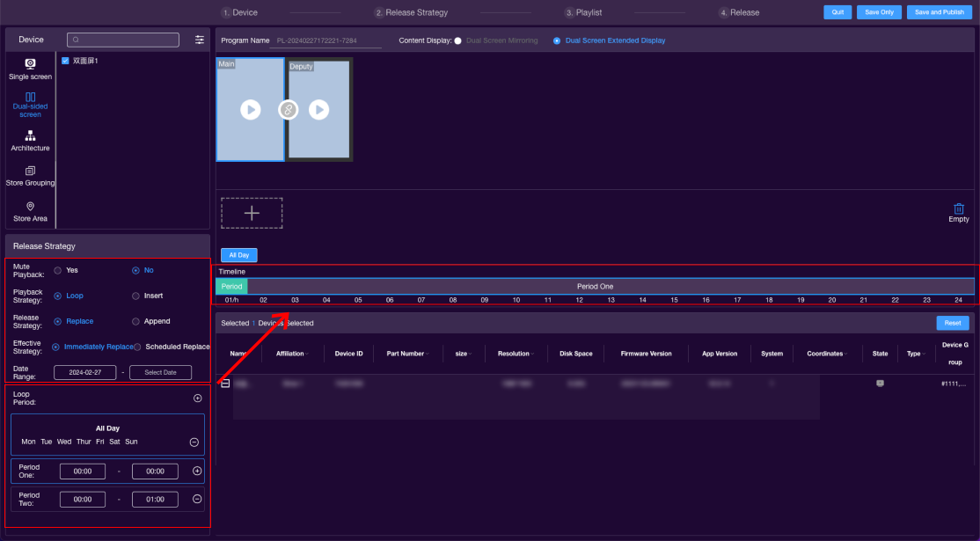Select Dual Screen Mirroring display
Image resolution: width=980 pixels, height=541 pixels.
point(458,40)
